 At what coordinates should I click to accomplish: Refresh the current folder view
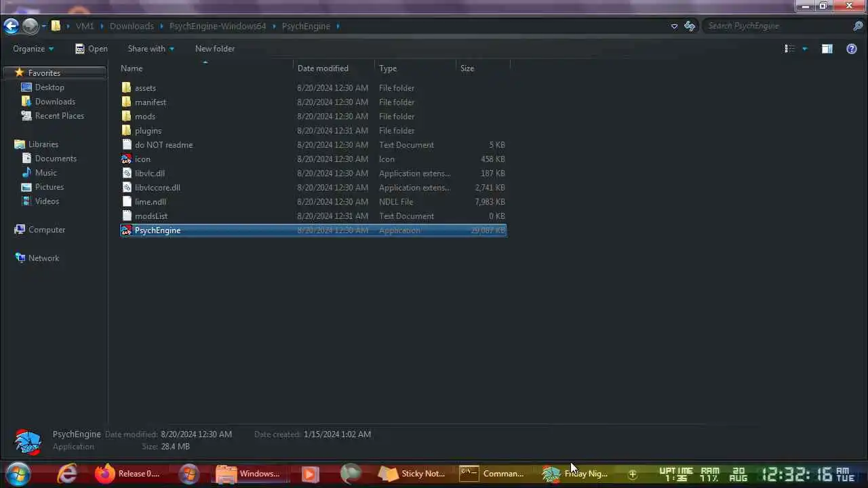coord(690,26)
